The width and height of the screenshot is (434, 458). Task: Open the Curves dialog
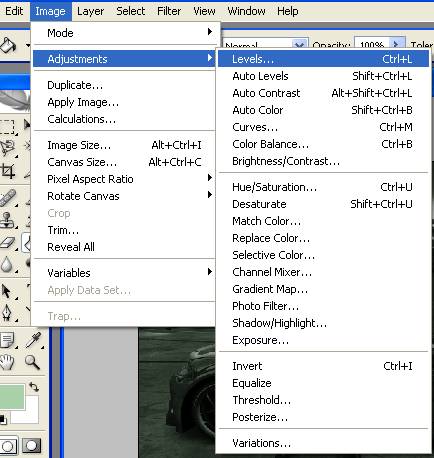point(323,127)
